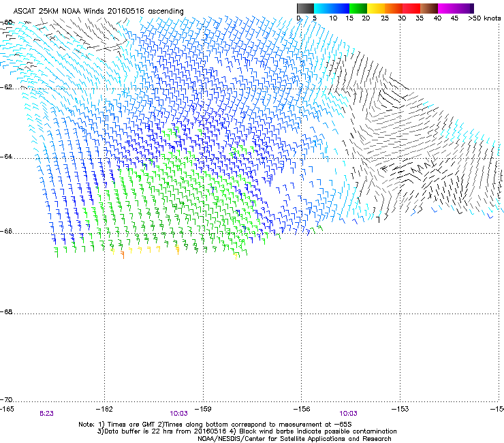504x443 pixels.
Task: Click the 10:03 time near -156
Action: (x=349, y=414)
